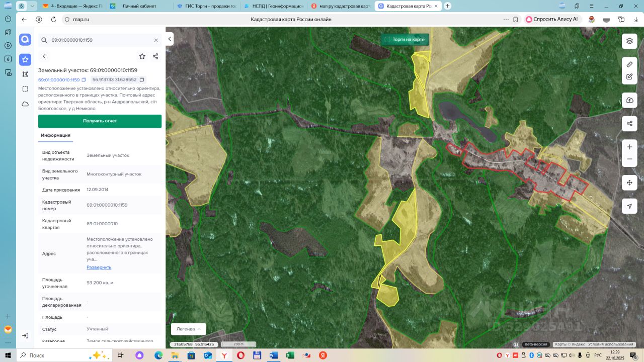Viewport: 644px width, 362px height.
Task: Open a new browser tab
Action: [x=448, y=6]
